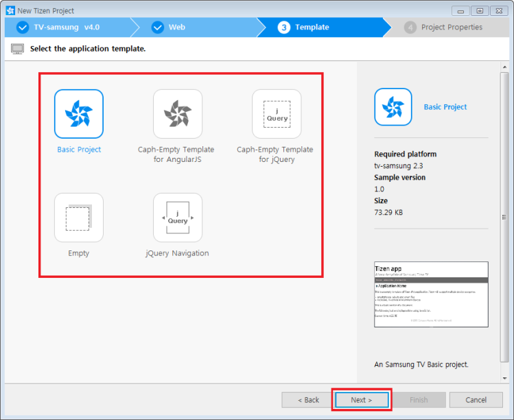The width and height of the screenshot is (514, 420).
Task: Maximize the New Tizen Project window
Action: [480, 11]
